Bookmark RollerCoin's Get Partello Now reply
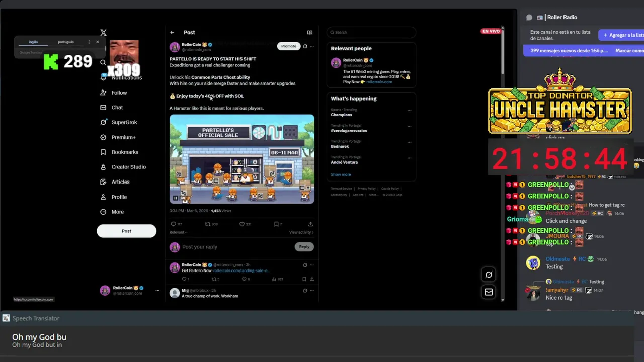The image size is (644, 362). [x=304, y=279]
